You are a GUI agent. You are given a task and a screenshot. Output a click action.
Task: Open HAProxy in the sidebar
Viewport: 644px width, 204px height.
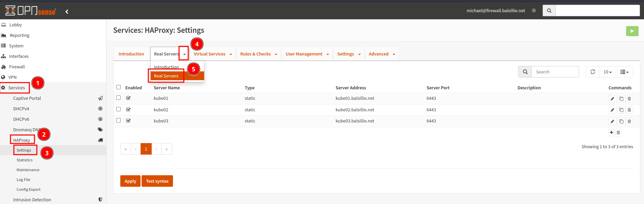click(22, 140)
